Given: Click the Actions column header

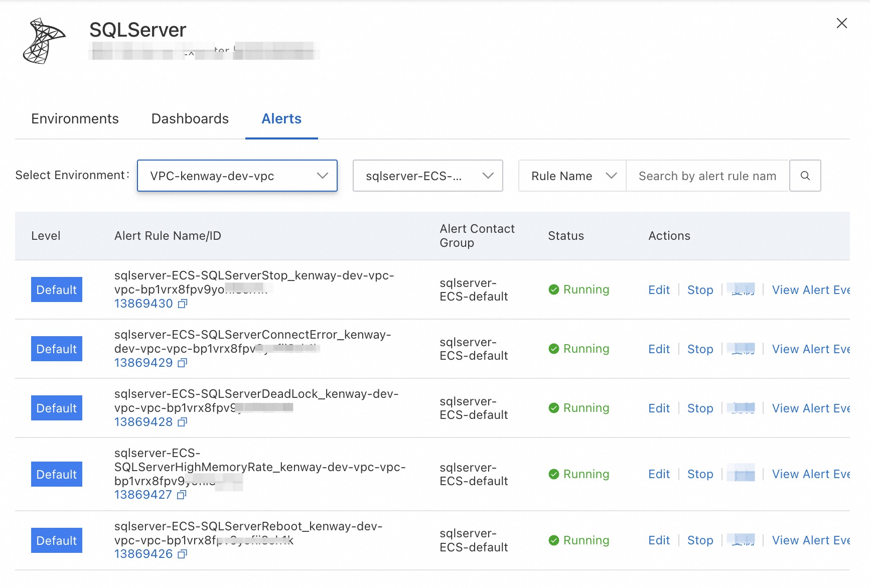Looking at the screenshot, I should click(669, 236).
